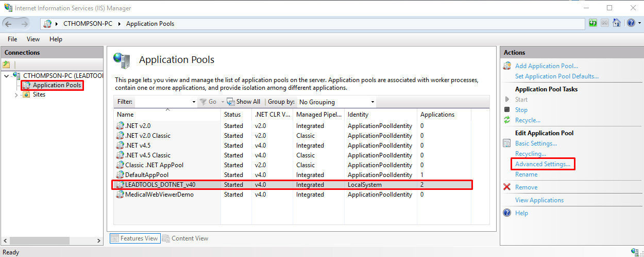Expand the Sites tree node

coord(16,95)
